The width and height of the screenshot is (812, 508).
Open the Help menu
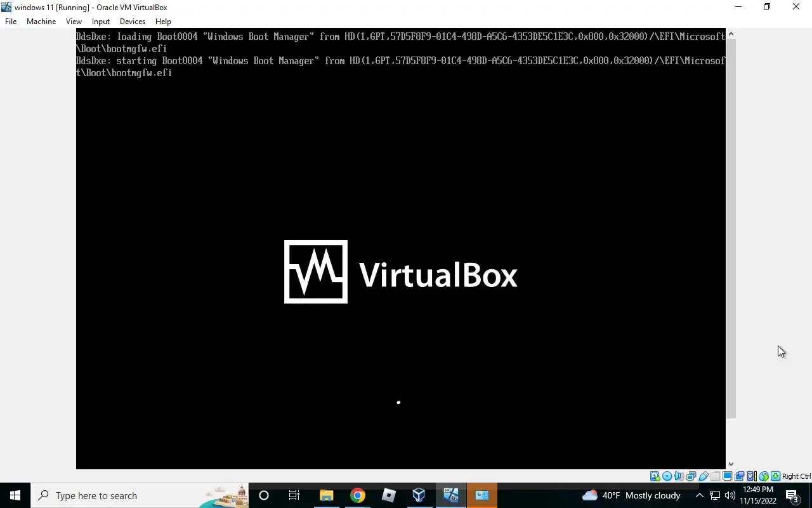point(163,21)
